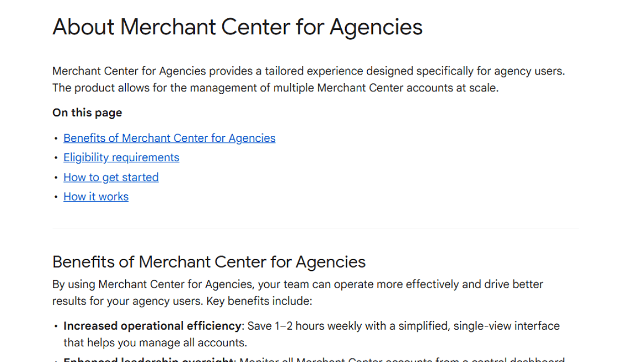
Task: Click the intro sentence about tailored agency experience
Action: pyautogui.click(x=308, y=71)
